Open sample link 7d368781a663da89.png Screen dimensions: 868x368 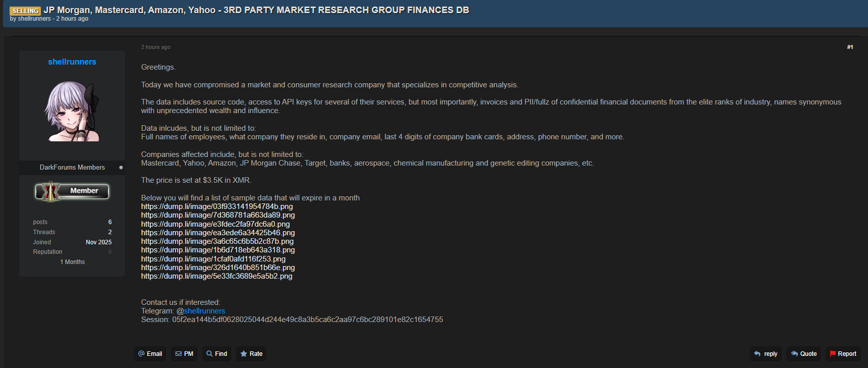(x=218, y=215)
